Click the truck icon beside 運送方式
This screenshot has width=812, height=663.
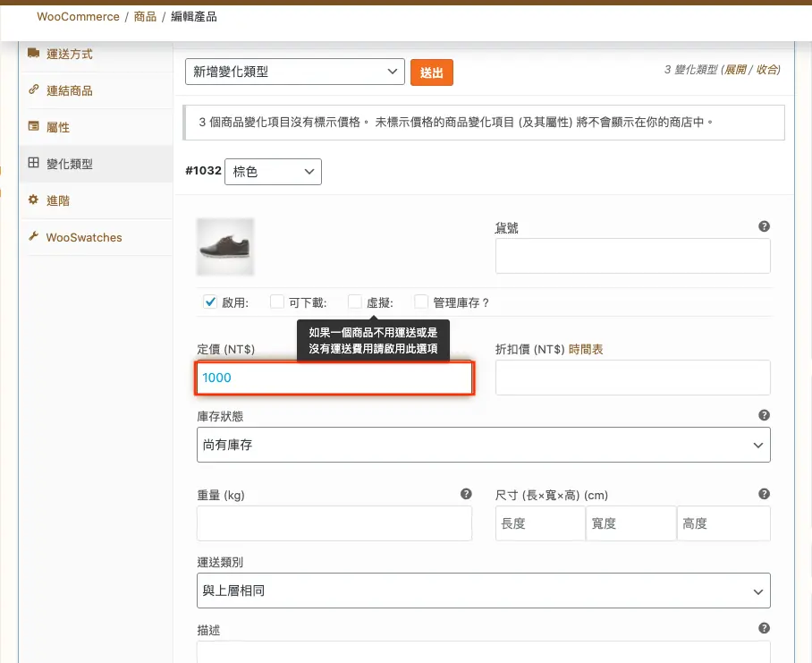[x=34, y=53]
